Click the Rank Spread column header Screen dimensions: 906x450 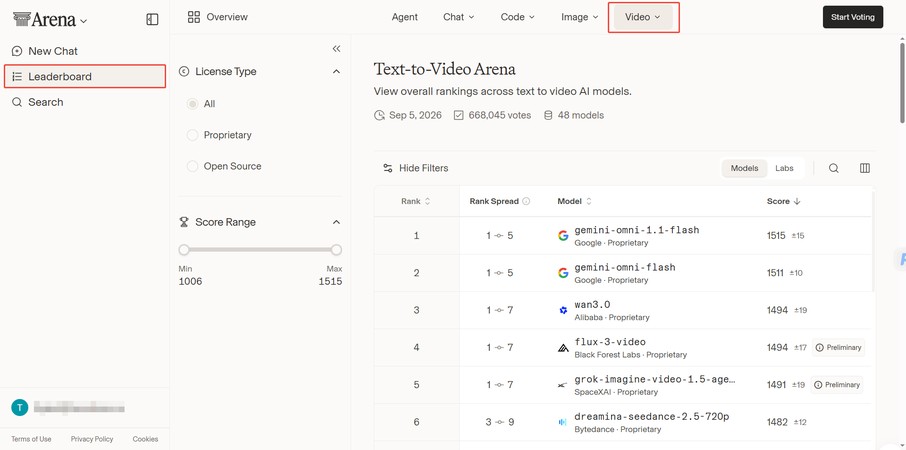500,202
